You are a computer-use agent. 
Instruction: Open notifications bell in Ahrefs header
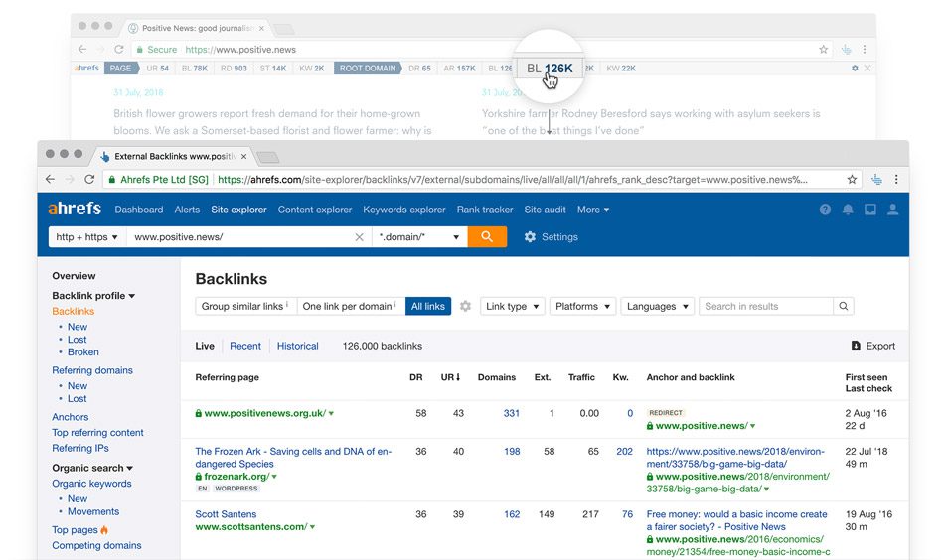[x=848, y=210]
